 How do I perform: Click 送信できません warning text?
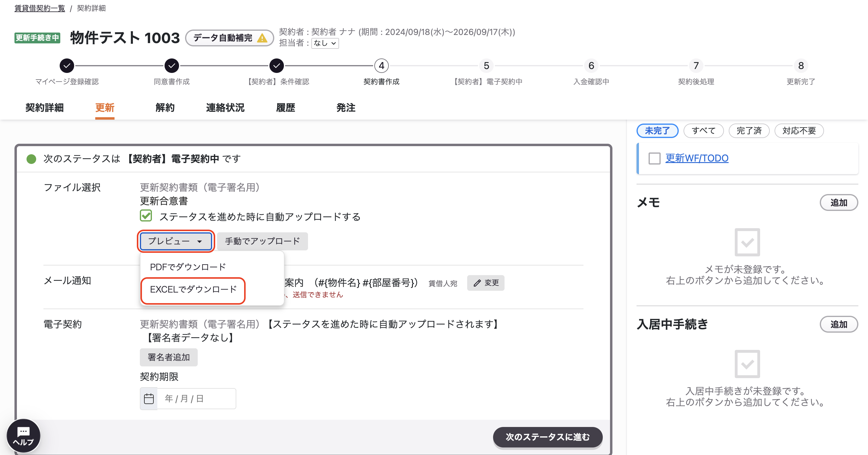coord(317,295)
